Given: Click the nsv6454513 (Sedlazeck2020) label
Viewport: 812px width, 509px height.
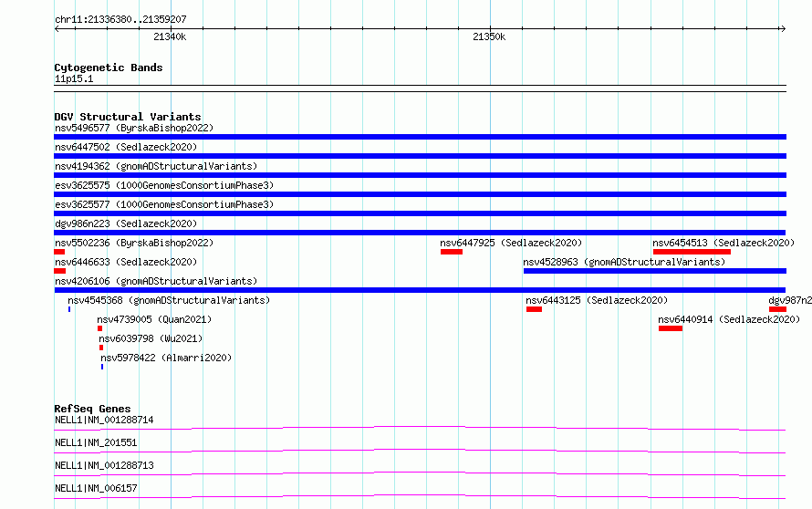Looking at the screenshot, I should 724,243.
